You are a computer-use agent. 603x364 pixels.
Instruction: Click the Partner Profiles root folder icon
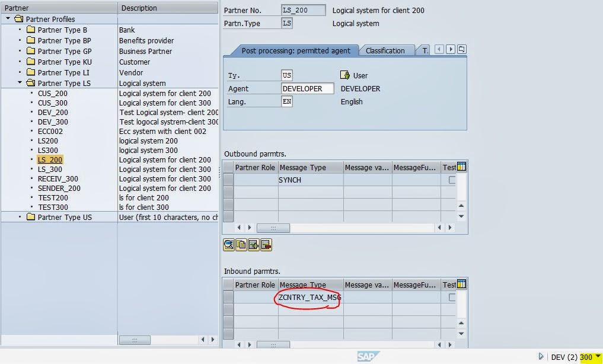[19, 19]
